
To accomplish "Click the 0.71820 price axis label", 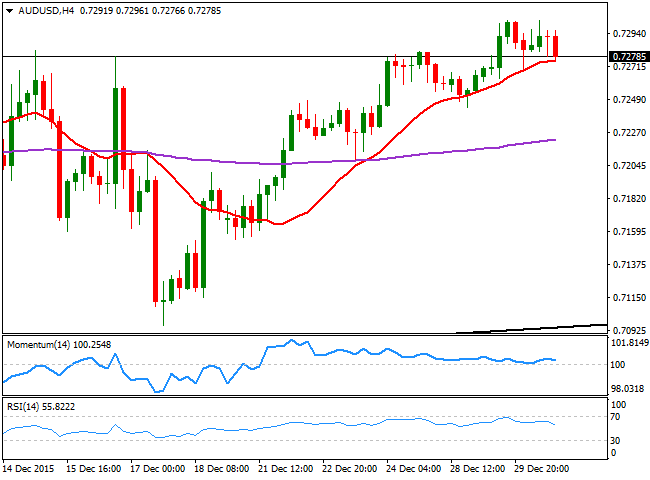I will point(629,199).
